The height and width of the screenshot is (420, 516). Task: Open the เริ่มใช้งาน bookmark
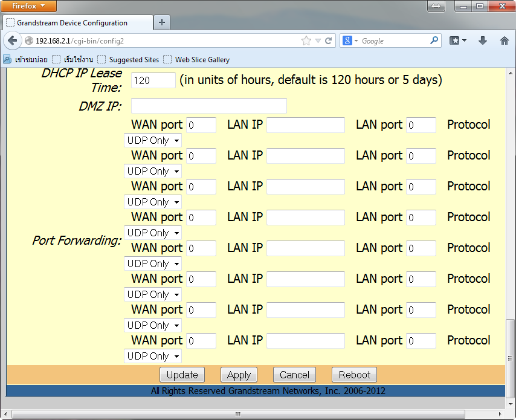coord(73,60)
